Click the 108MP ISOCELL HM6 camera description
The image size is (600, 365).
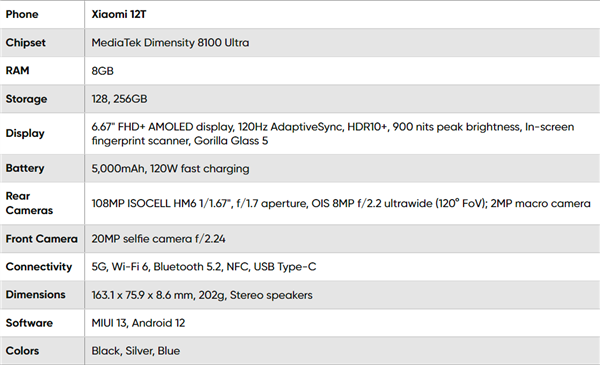341,204
